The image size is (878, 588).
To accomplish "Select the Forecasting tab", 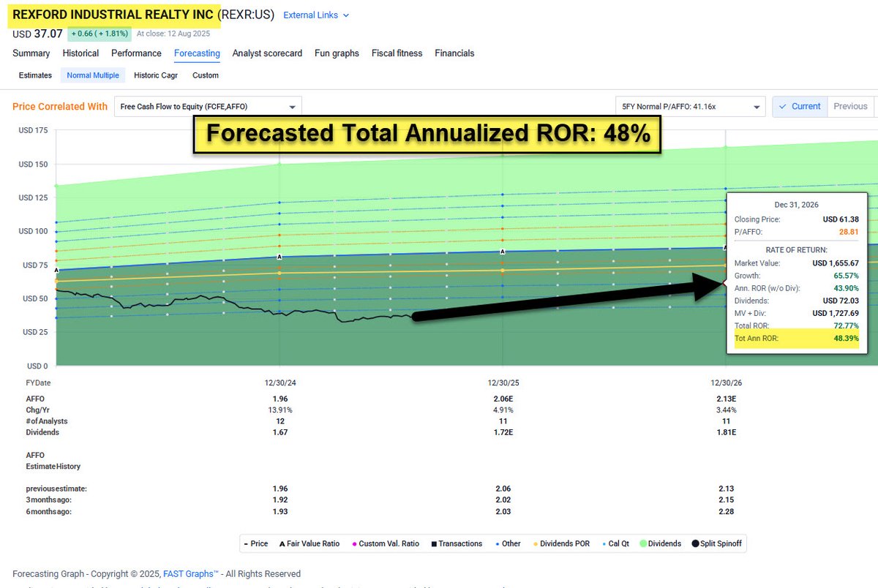I will 197,53.
